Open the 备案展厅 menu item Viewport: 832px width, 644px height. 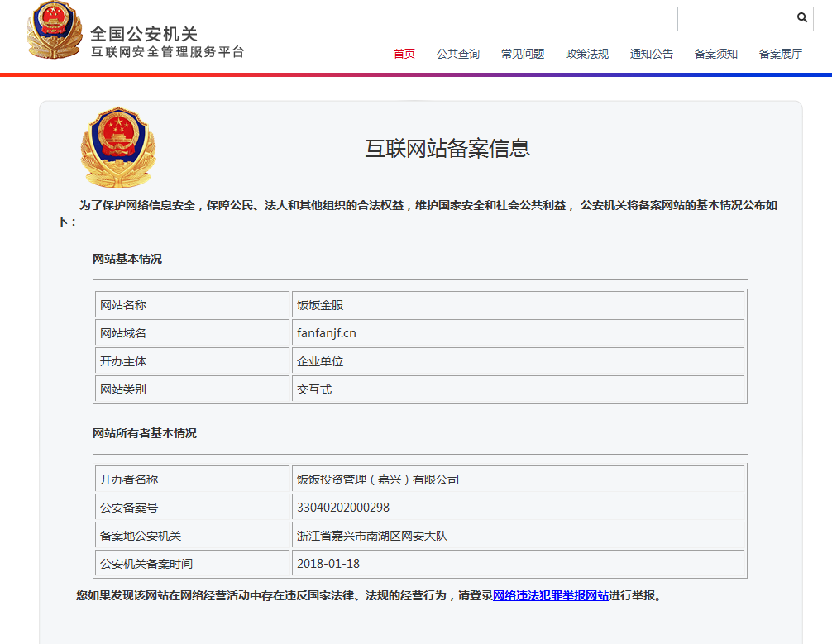pos(781,54)
